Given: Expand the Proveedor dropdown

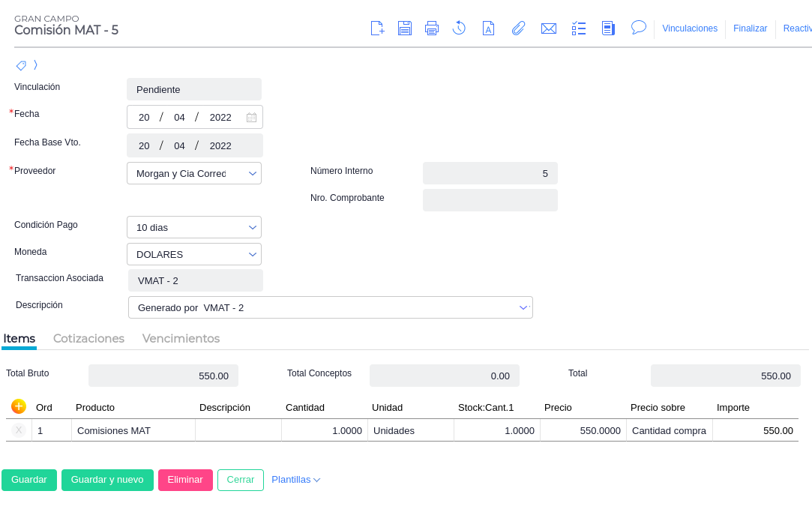Looking at the screenshot, I should coord(252,173).
